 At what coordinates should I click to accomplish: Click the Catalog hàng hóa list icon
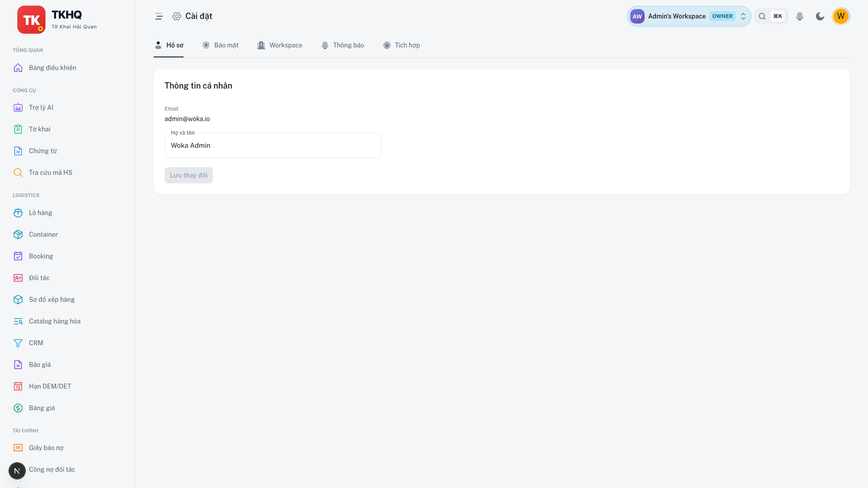[18, 321]
